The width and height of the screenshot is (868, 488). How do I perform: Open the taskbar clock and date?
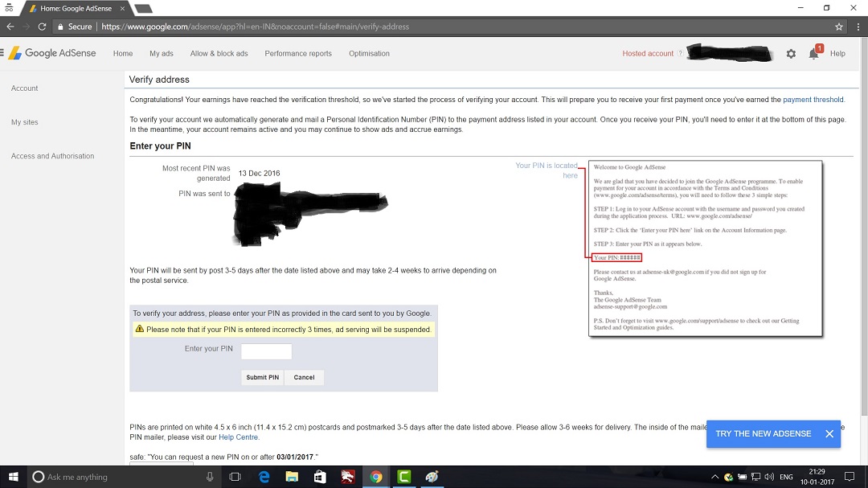tap(817, 477)
